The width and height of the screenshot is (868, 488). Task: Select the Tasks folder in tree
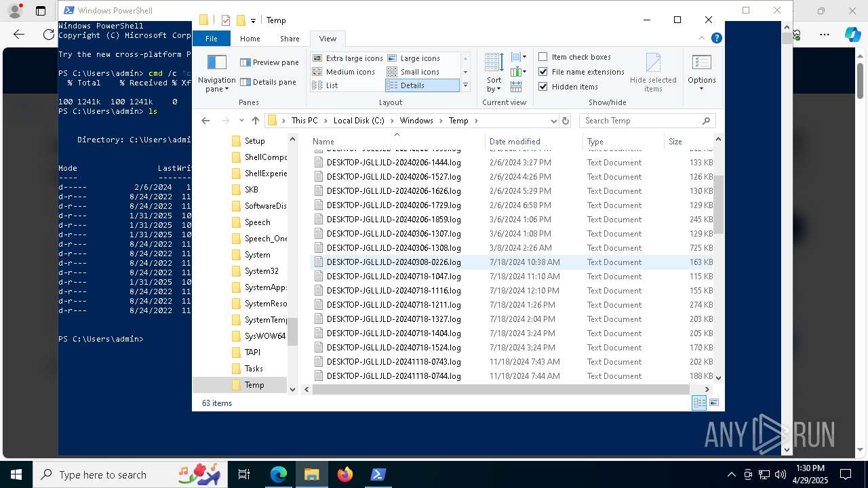point(254,369)
